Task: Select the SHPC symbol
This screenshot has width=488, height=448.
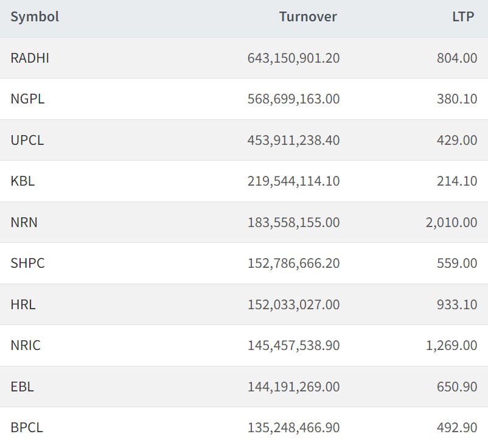Action: [x=27, y=263]
